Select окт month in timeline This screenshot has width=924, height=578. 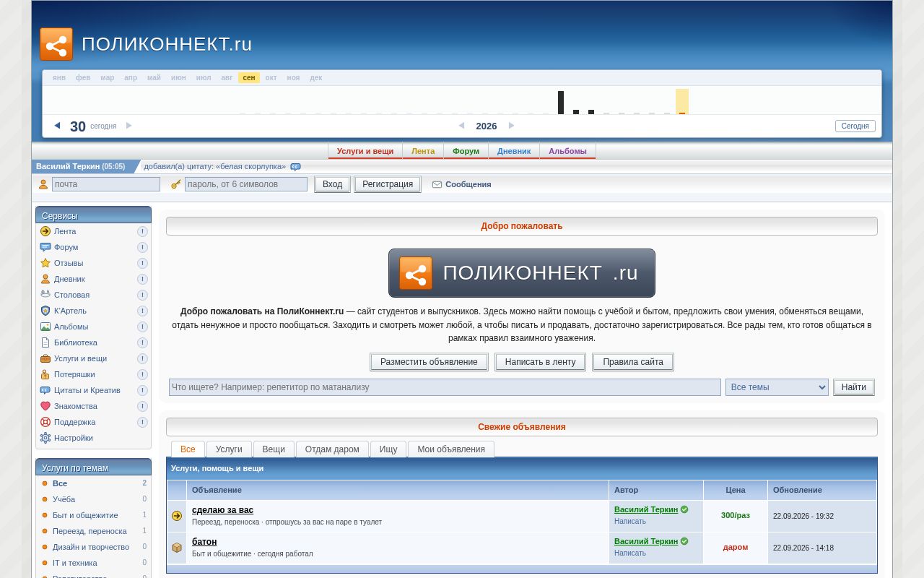[x=271, y=77]
